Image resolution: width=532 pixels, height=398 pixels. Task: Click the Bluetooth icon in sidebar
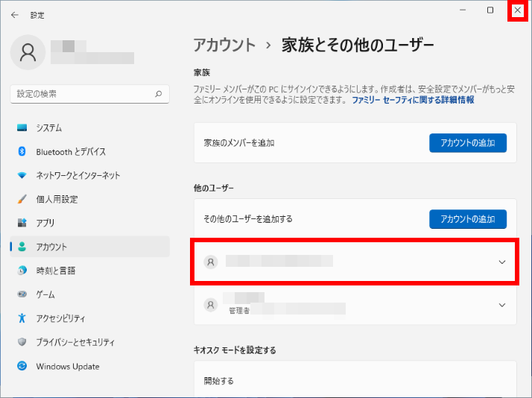click(x=22, y=151)
